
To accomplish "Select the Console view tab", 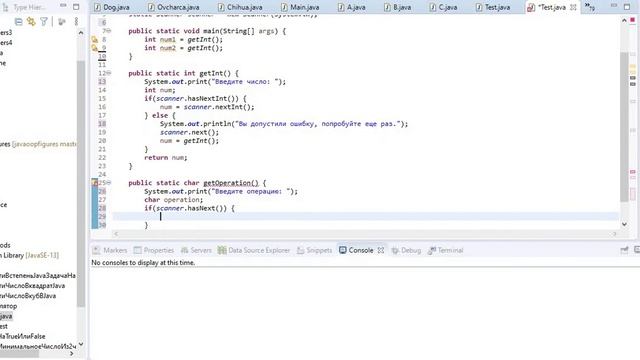I will (x=356, y=250).
